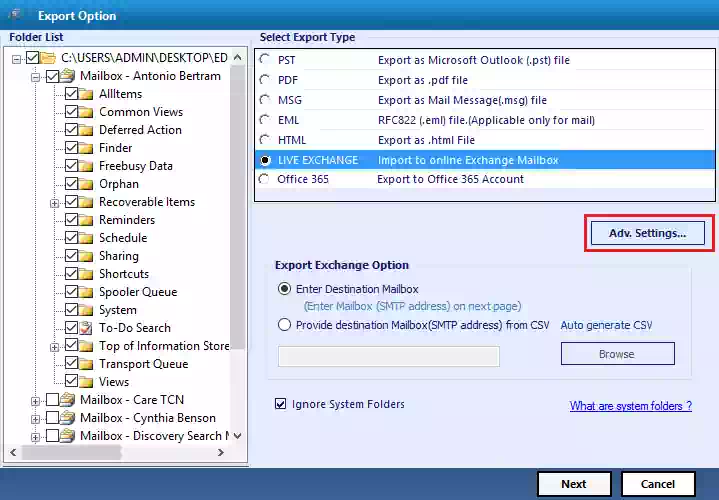719x500 pixels.
Task: Uncheck the root C:\USERS folder checkbox
Action: point(33,57)
